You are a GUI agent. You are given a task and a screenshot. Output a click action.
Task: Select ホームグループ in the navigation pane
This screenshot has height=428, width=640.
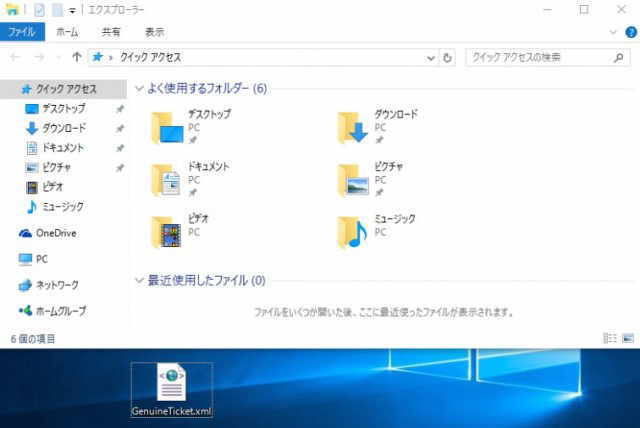click(x=63, y=311)
